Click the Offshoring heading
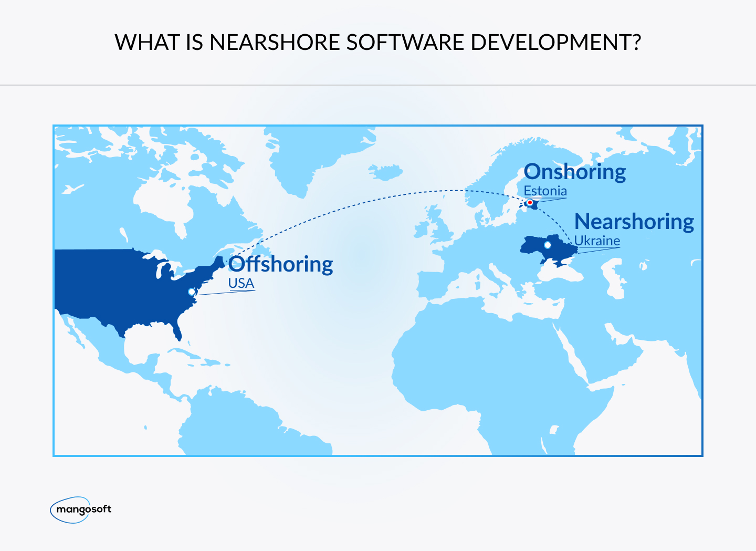This screenshot has height=551, width=756. (281, 264)
